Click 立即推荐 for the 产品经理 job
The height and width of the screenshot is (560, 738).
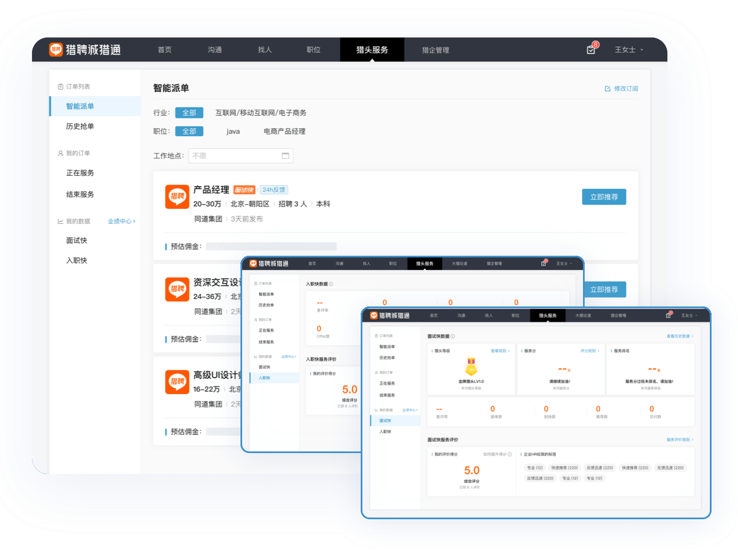603,197
